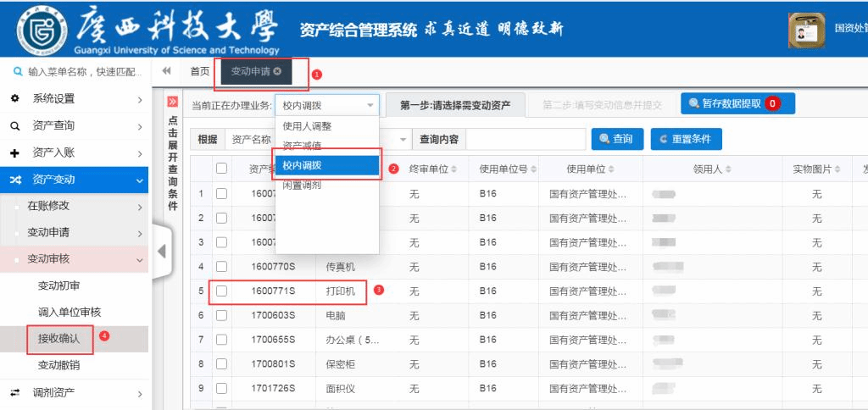Switch to the 首页 tab
The height and width of the screenshot is (410, 868).
[199, 71]
